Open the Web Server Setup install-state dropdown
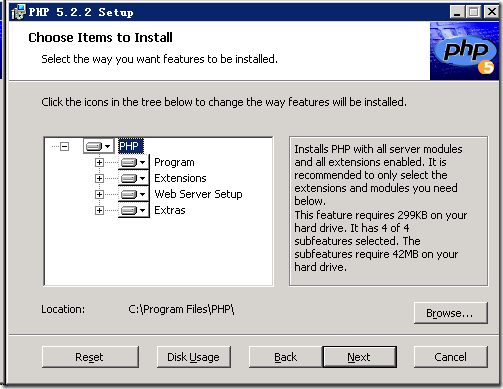Image resolution: width=503 pixels, height=389 pixels. [x=134, y=194]
